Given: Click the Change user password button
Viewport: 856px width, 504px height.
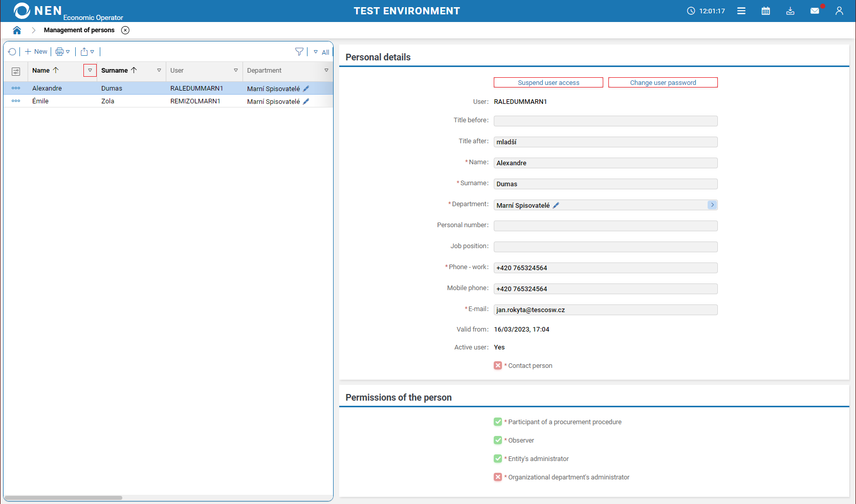Looking at the screenshot, I should [663, 82].
